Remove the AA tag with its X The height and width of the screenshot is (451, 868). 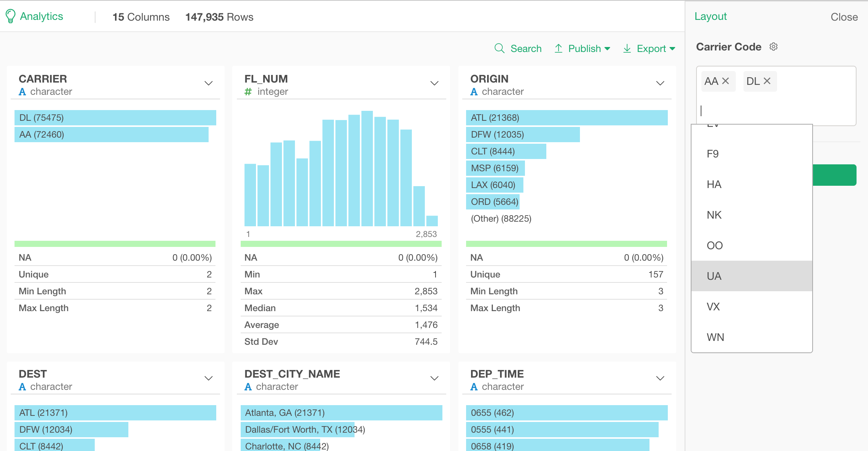tap(725, 81)
